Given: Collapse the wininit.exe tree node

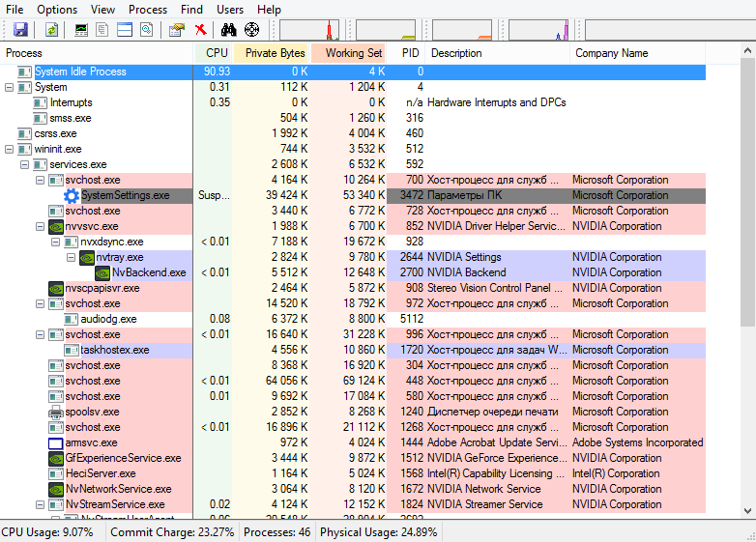Looking at the screenshot, I should [9, 149].
